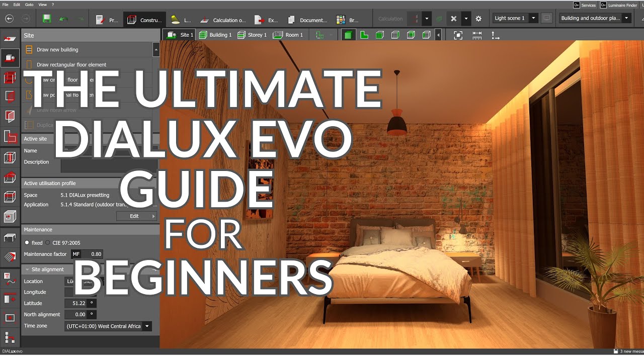The image size is (644, 362).
Task: Open the View menu
Action: 43,5
